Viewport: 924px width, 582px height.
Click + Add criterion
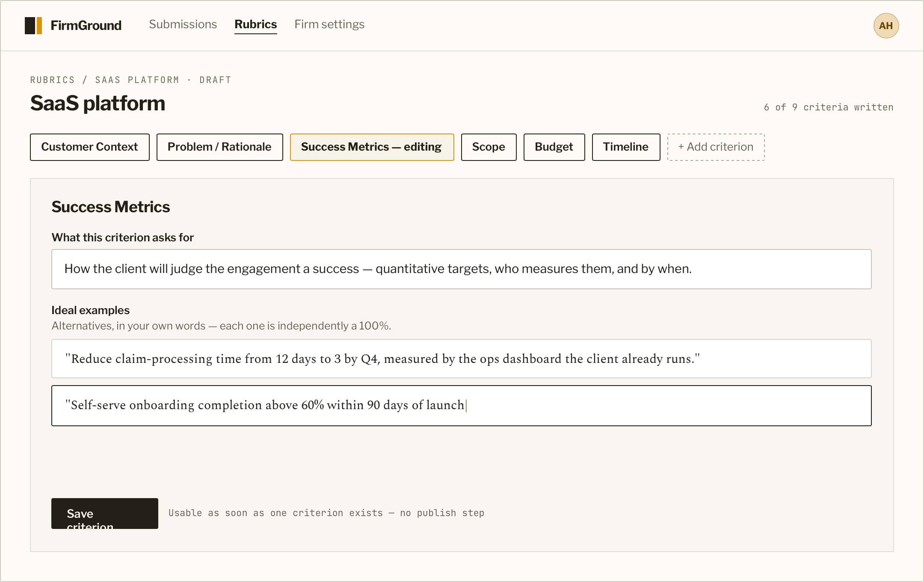716,147
